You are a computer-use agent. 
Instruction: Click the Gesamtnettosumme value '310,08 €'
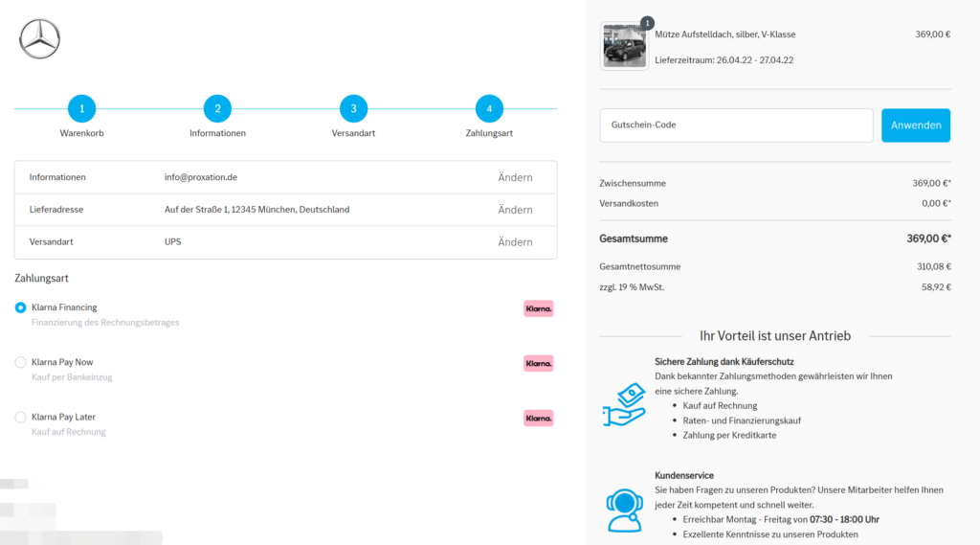tap(934, 266)
